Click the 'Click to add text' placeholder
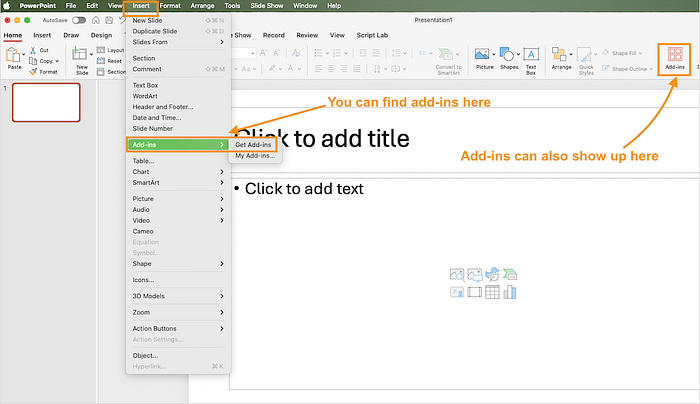The image size is (700, 404). tap(464, 283)
